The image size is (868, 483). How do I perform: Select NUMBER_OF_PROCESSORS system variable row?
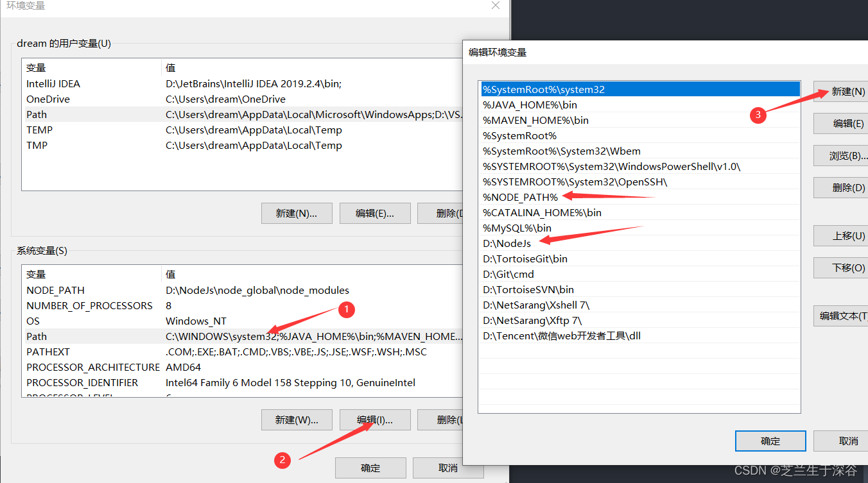[x=242, y=305]
